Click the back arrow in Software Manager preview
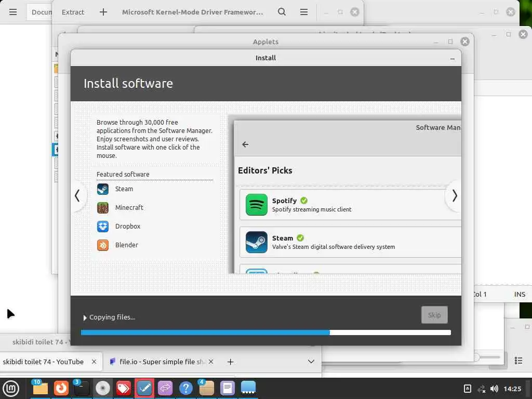 click(245, 144)
